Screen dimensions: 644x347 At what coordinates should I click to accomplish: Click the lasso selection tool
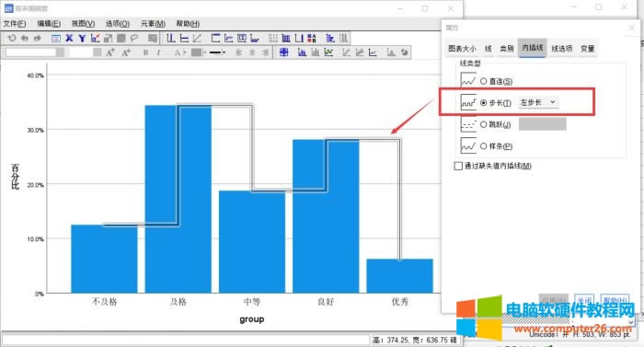tap(134, 39)
